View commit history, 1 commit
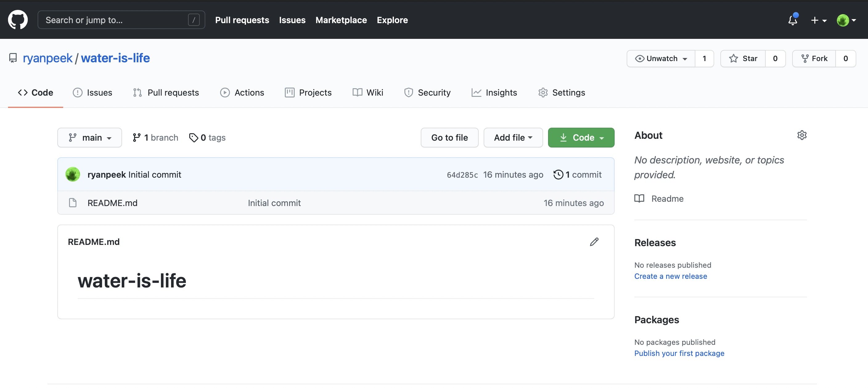Viewport: 868px width, 388px height. click(x=577, y=175)
